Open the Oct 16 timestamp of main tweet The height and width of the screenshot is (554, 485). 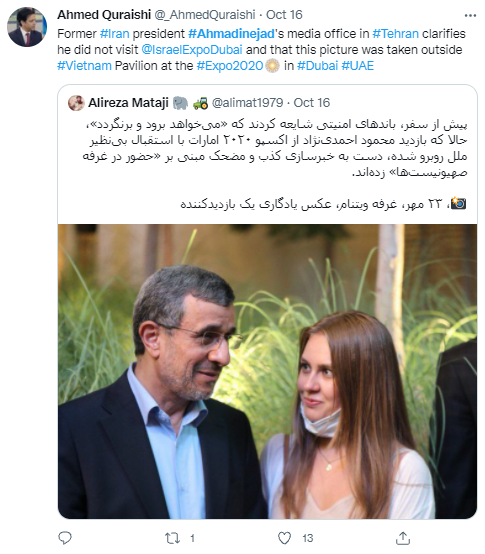point(284,15)
